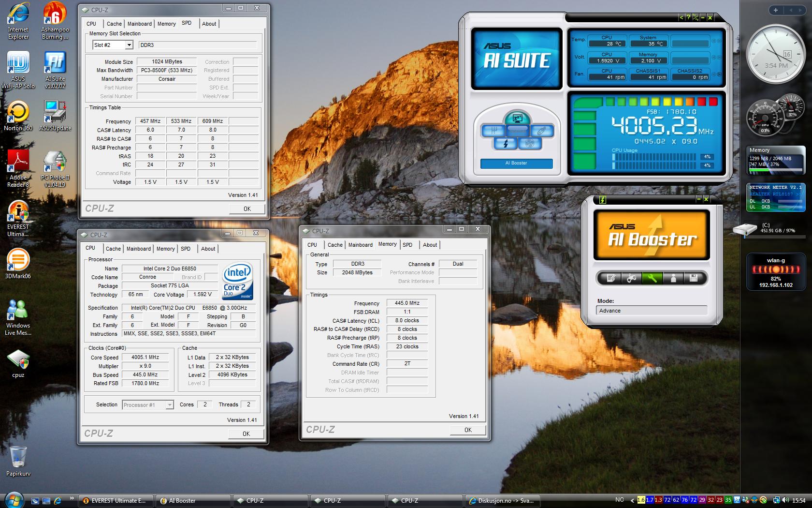Switch to the Cache tab in the SPD CPU-Z window
This screenshot has height=508, width=812.
[114, 24]
